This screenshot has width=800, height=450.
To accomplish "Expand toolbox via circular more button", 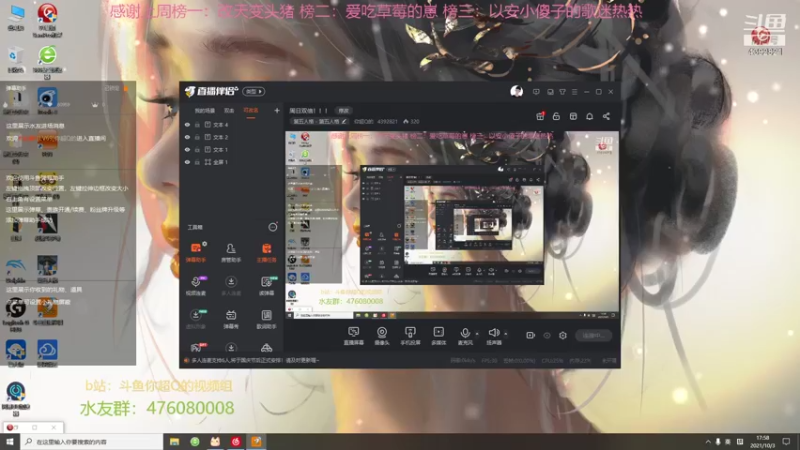I will (x=273, y=227).
